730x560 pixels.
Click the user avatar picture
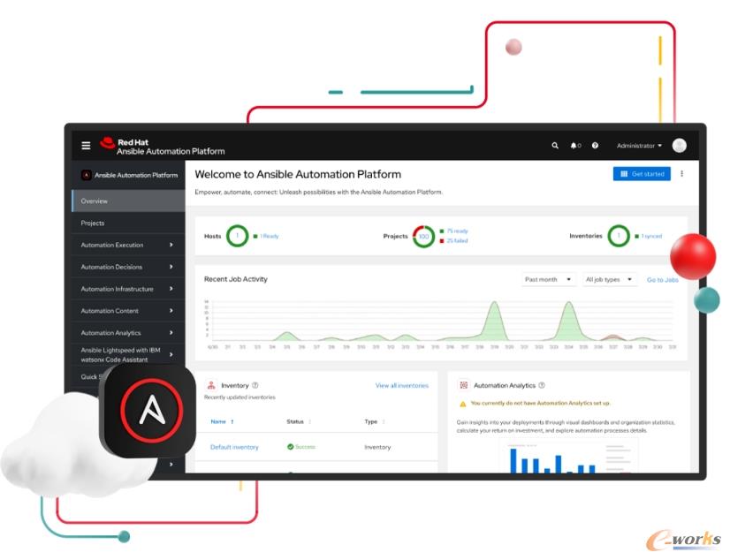680,146
